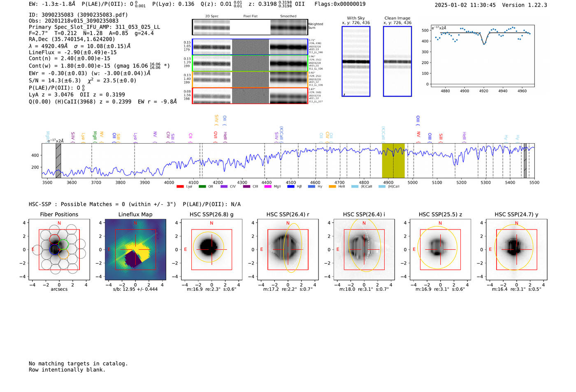Click the yellow highlighted band in the spectrum

tap(393, 160)
